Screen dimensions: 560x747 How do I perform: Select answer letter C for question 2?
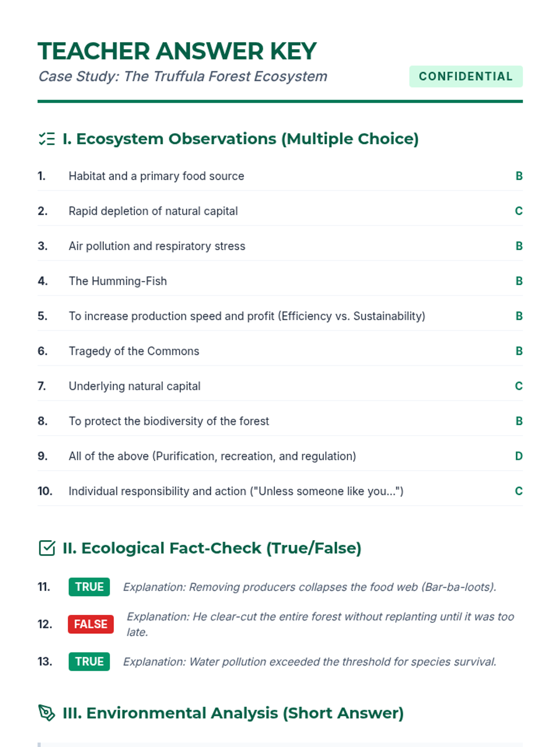[518, 211]
